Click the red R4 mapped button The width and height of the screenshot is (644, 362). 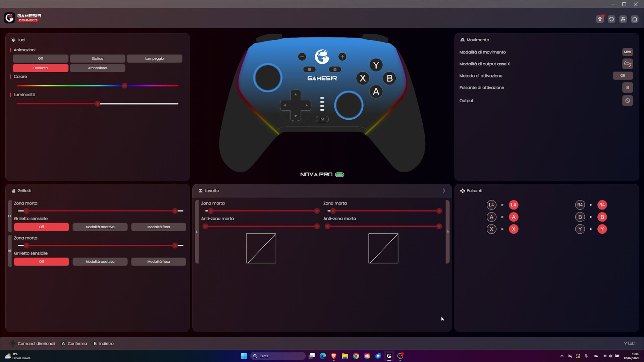point(602,205)
